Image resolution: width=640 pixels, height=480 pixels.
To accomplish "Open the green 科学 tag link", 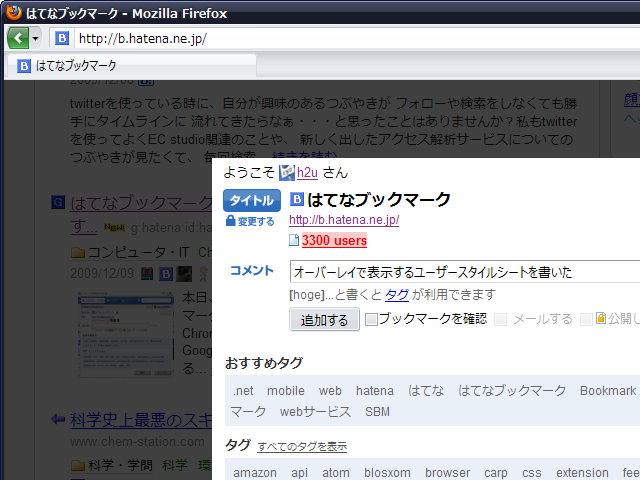I will pyautogui.click(x=175, y=465).
